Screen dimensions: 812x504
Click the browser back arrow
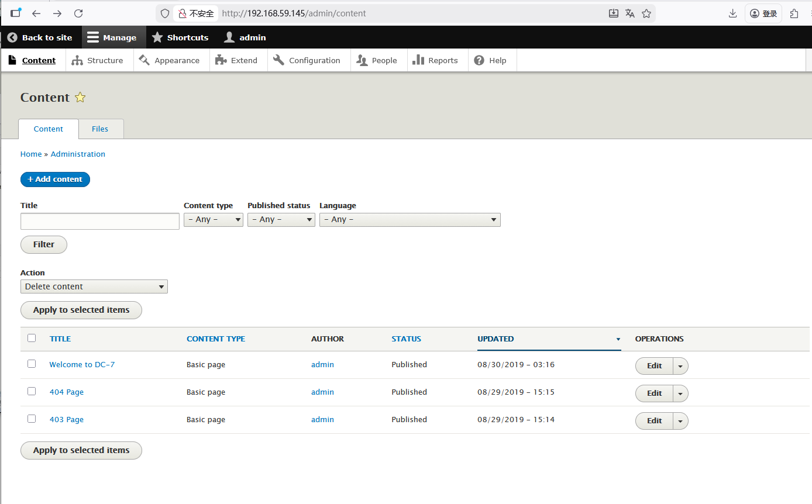36,13
